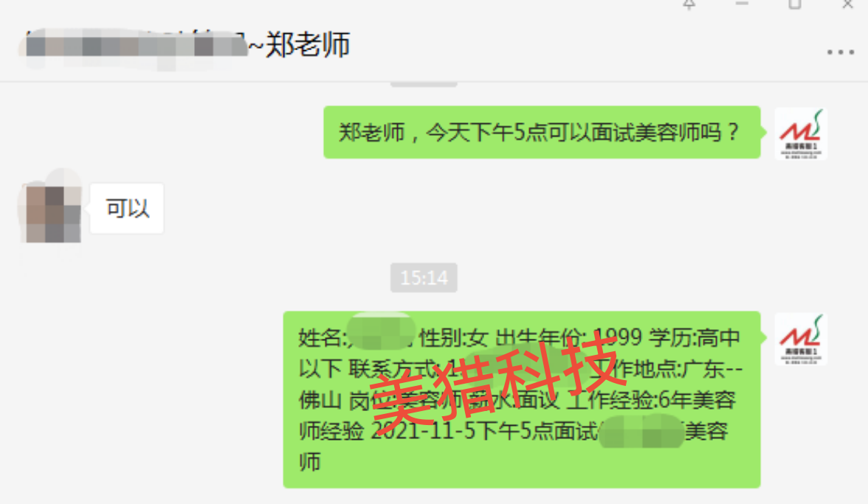Click the chat title 郑老师
This screenshot has width=868, height=504.
[x=307, y=45]
